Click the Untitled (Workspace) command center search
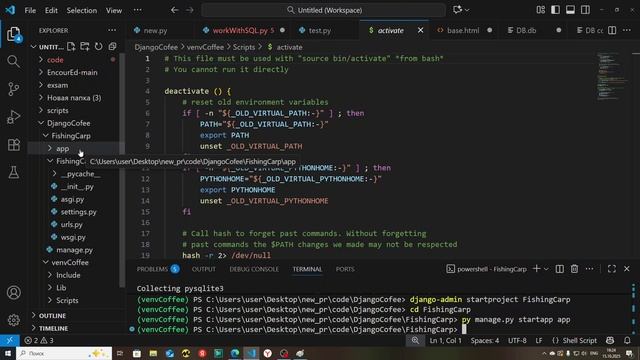Viewport: 640px width, 360px height. click(x=324, y=10)
